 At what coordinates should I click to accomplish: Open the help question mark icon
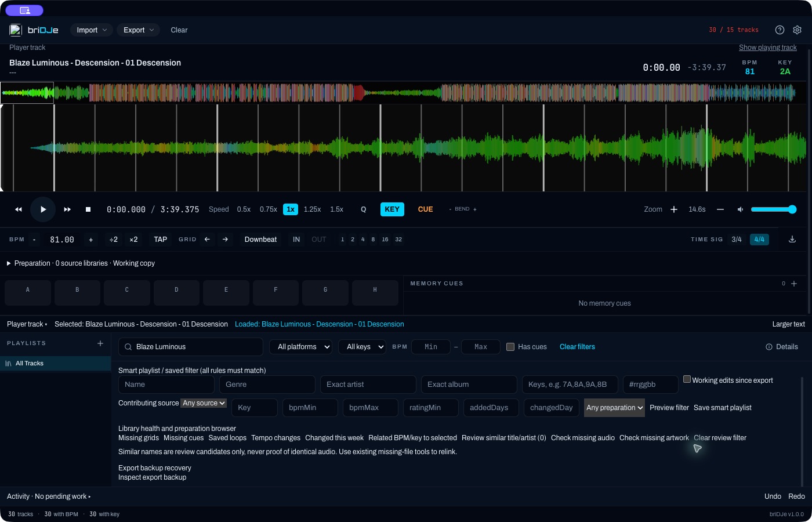(x=780, y=30)
